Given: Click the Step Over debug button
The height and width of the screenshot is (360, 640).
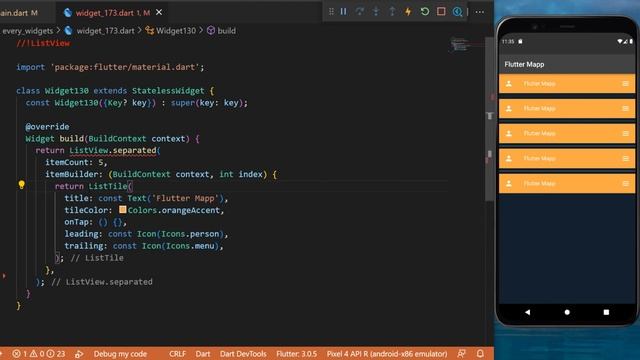Looking at the screenshot, I should (360, 12).
